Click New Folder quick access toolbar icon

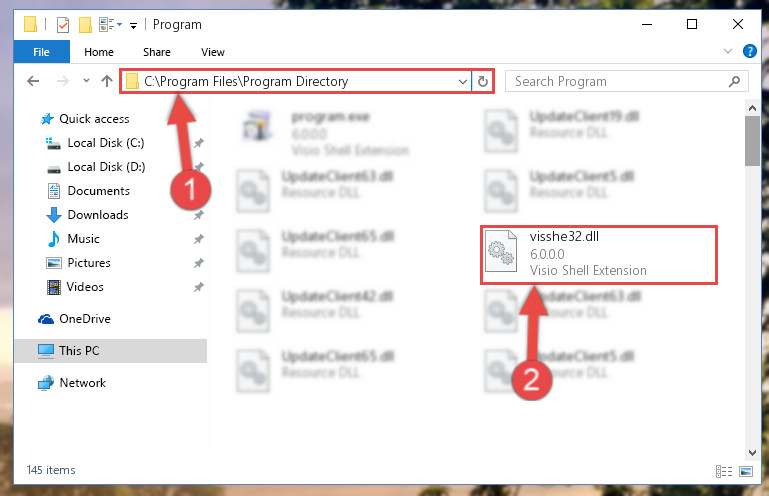pyautogui.click(x=85, y=25)
